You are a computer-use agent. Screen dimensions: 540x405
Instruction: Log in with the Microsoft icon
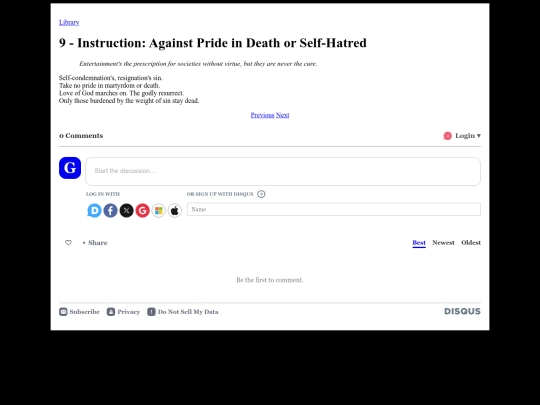158,210
